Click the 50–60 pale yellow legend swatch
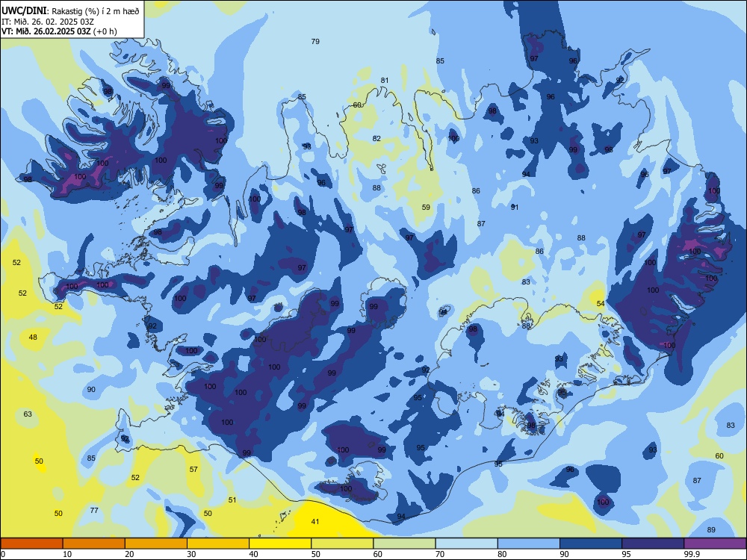 [x=342, y=544]
